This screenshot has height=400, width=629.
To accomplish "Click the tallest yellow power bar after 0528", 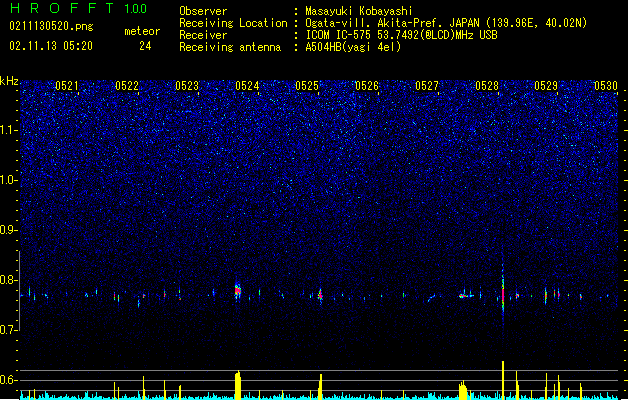I will [503, 380].
